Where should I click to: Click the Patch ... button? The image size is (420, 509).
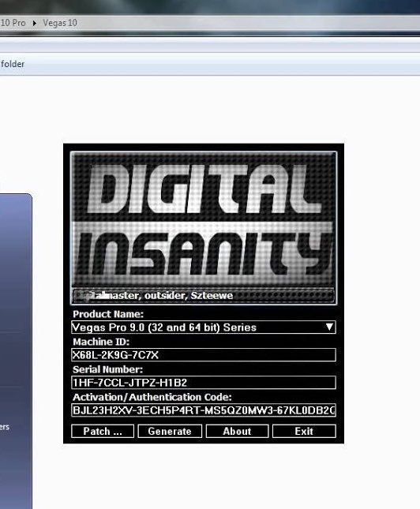(103, 431)
